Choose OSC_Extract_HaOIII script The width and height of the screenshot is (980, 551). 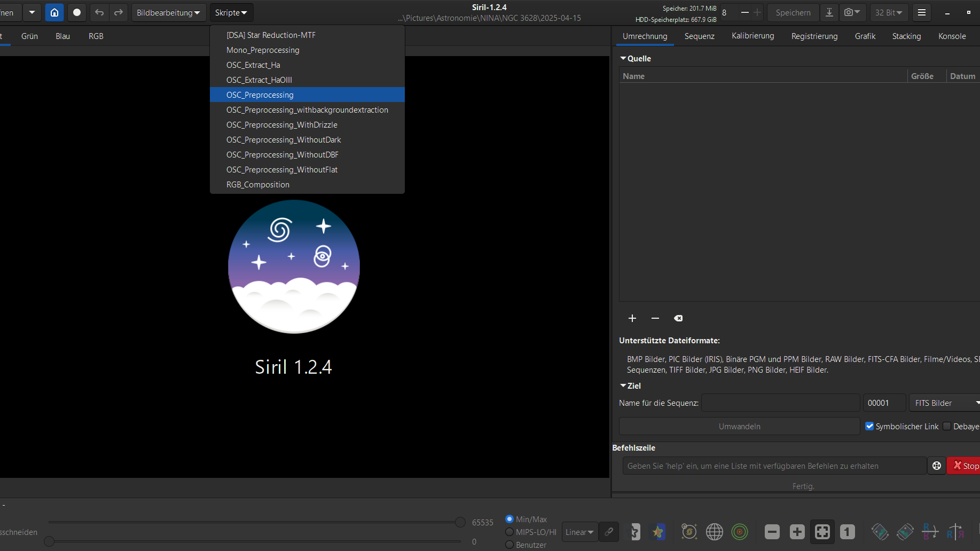pyautogui.click(x=307, y=80)
